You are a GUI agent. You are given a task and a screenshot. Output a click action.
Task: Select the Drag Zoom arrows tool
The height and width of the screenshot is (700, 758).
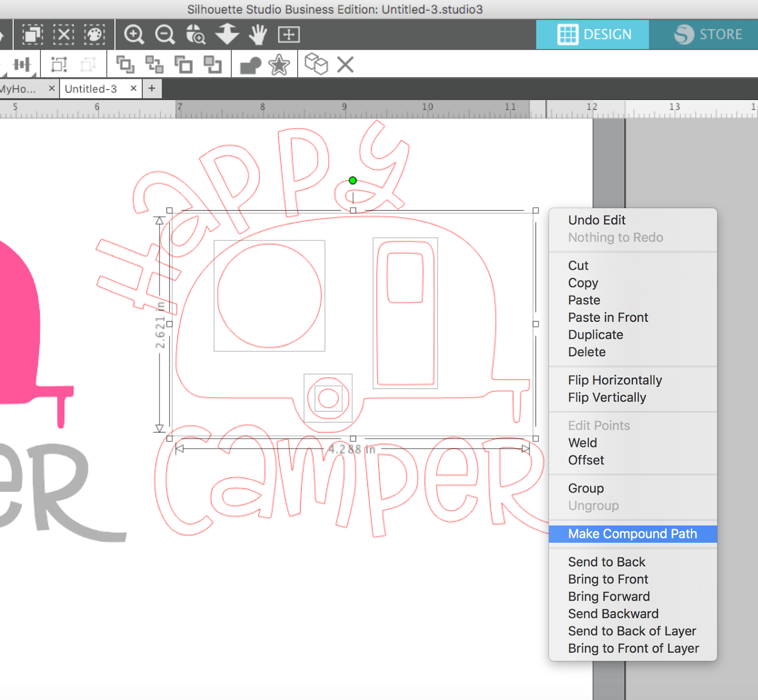tap(227, 34)
